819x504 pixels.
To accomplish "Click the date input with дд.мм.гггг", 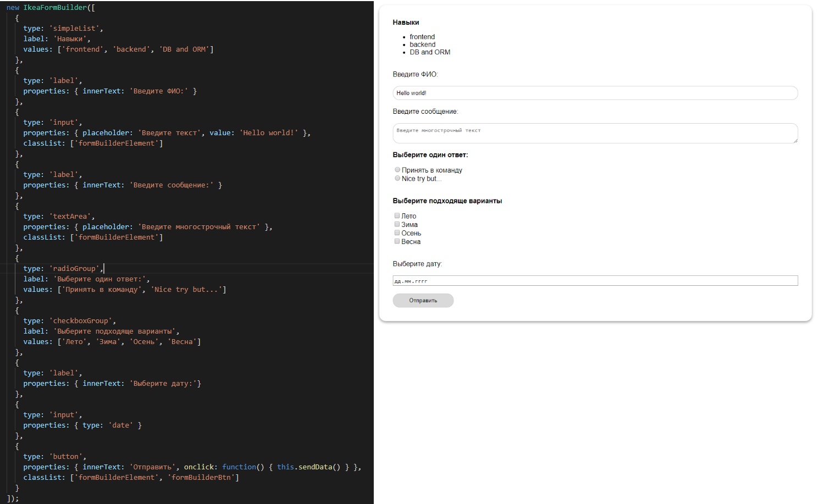I will [595, 281].
